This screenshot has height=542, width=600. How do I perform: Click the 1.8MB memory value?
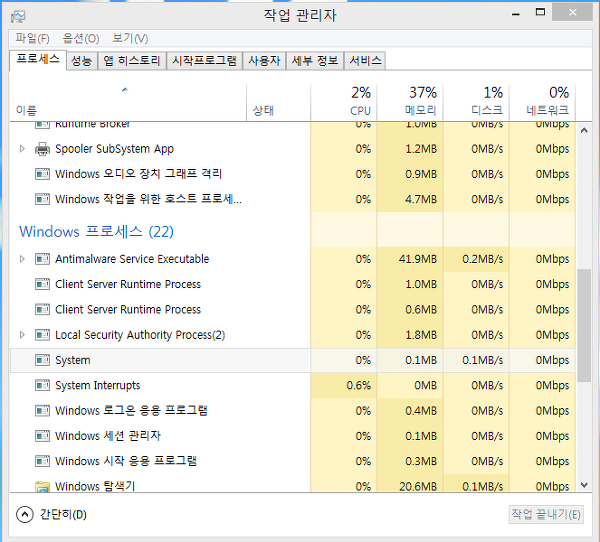[421, 335]
